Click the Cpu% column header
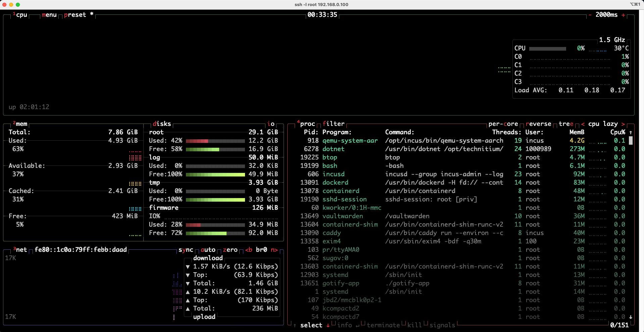The height and width of the screenshot is (332, 644). click(618, 132)
